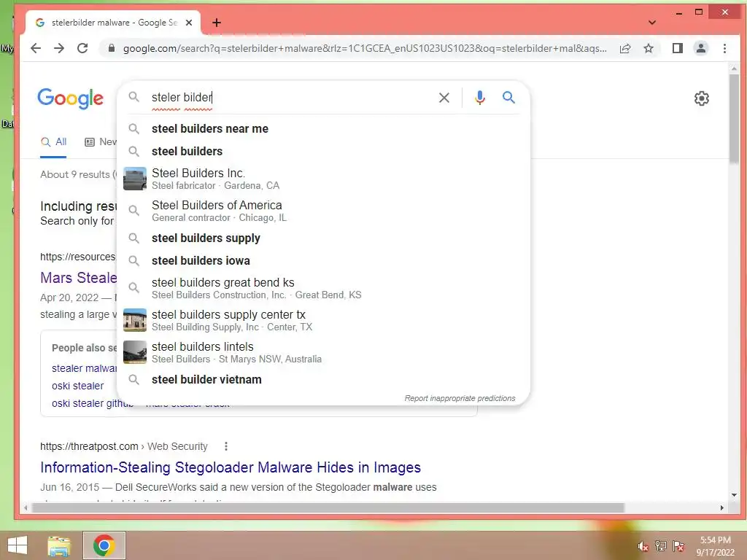Viewport: 747px width, 560px height.
Task: Go forward in browser history
Action: point(59,48)
